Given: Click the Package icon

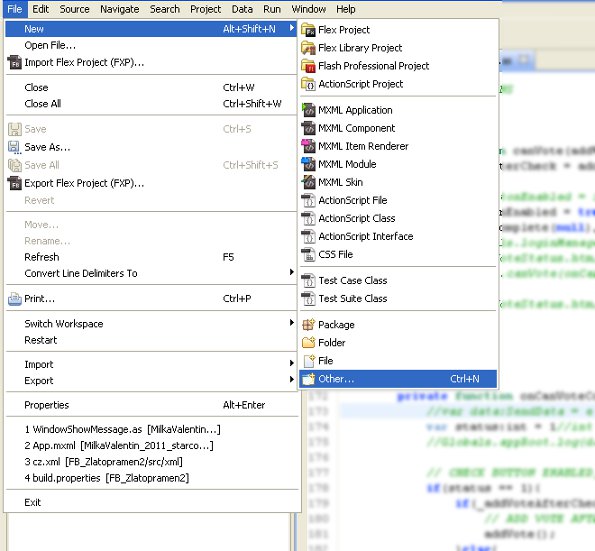Looking at the screenshot, I should coord(308,324).
